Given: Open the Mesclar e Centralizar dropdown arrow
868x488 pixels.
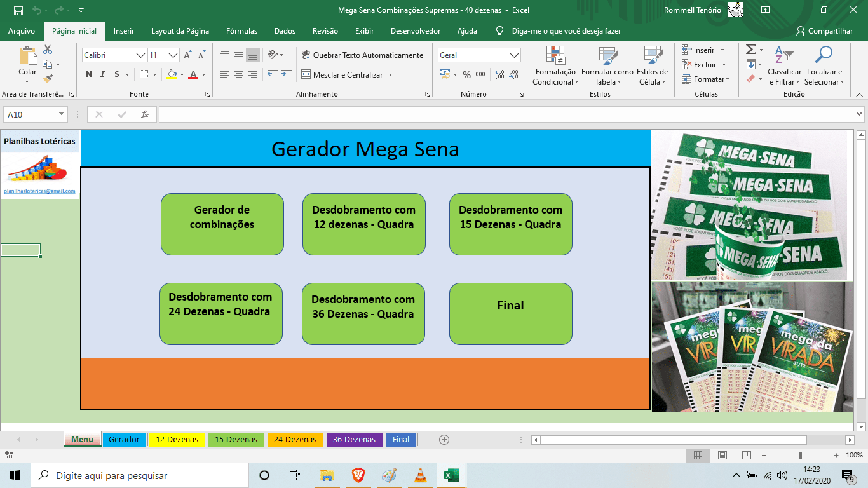Looking at the screenshot, I should (x=390, y=74).
